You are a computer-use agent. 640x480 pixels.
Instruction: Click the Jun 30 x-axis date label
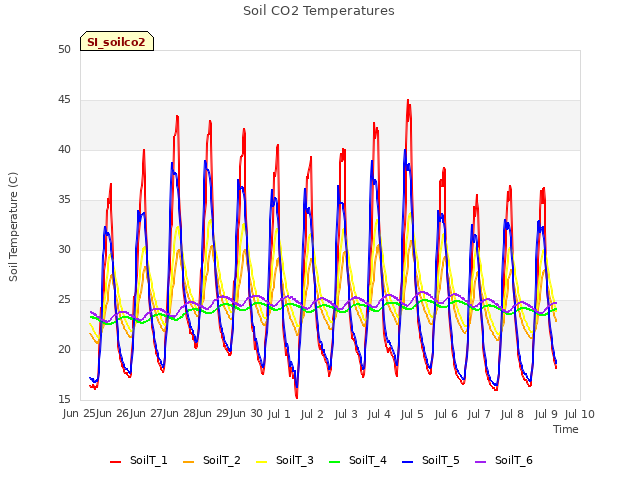246,414
